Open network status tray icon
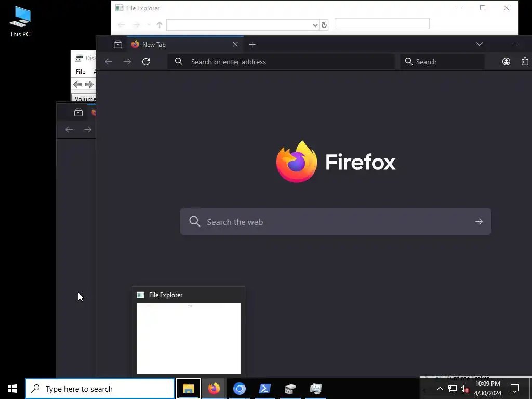This screenshot has width=532, height=399. coord(453,389)
